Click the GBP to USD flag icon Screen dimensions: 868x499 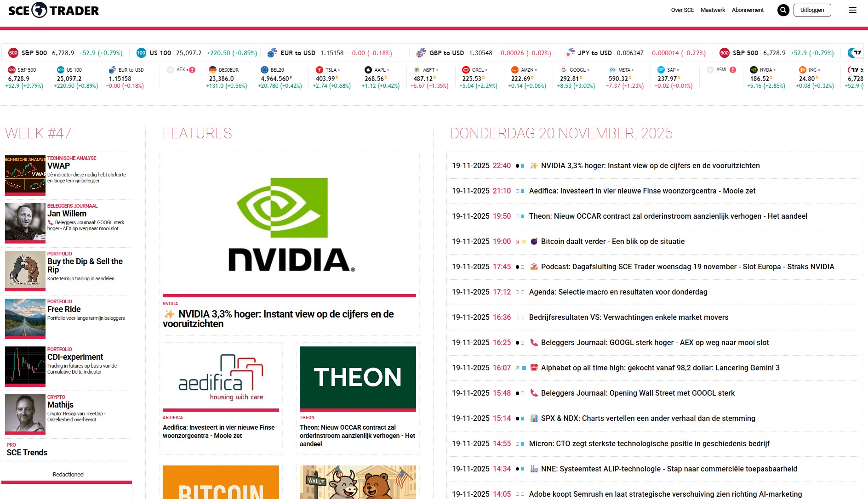[x=421, y=53]
